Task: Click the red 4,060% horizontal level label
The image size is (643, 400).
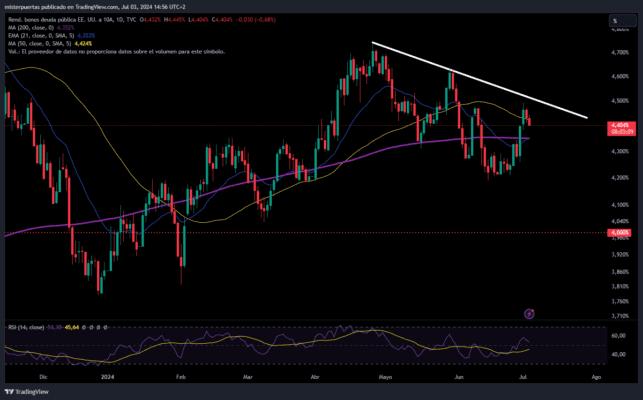Action: click(x=618, y=233)
